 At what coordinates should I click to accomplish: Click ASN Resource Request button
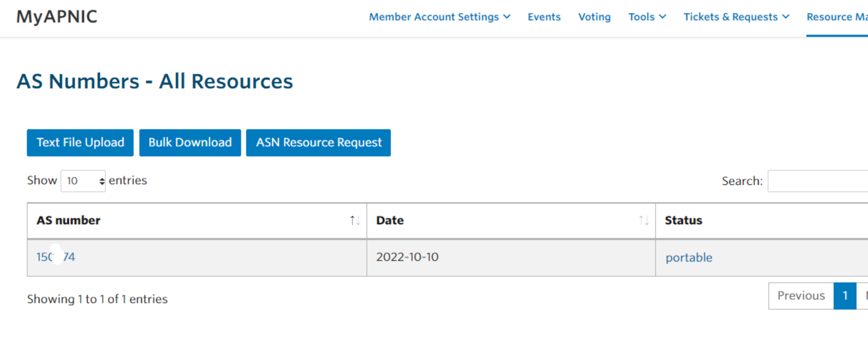tap(318, 142)
